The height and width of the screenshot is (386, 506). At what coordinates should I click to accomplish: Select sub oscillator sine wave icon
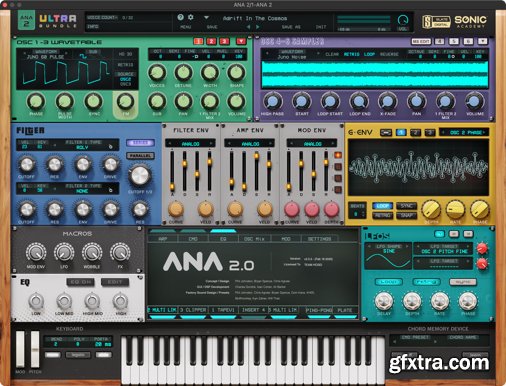[83, 57]
